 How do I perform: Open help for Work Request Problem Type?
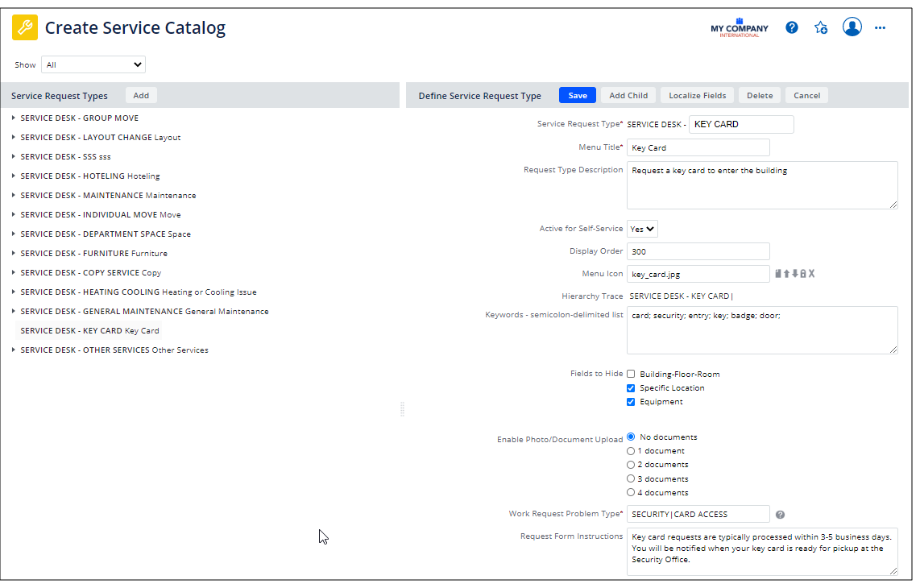780,513
